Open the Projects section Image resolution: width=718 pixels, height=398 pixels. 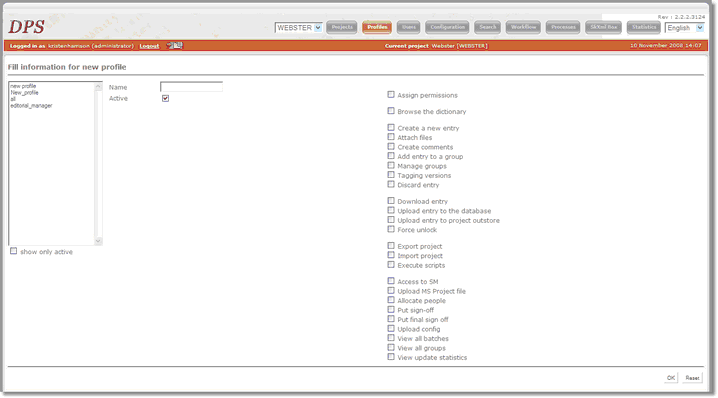point(342,27)
